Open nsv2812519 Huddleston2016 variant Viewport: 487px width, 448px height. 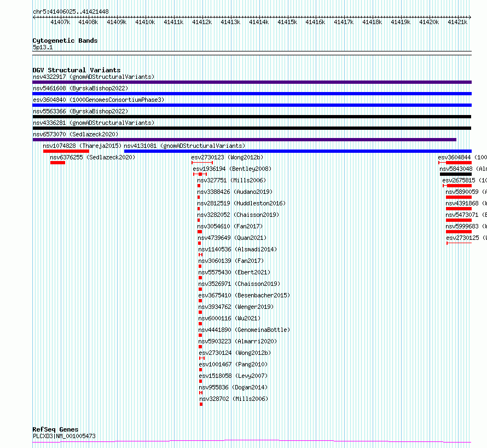pyautogui.click(x=241, y=203)
